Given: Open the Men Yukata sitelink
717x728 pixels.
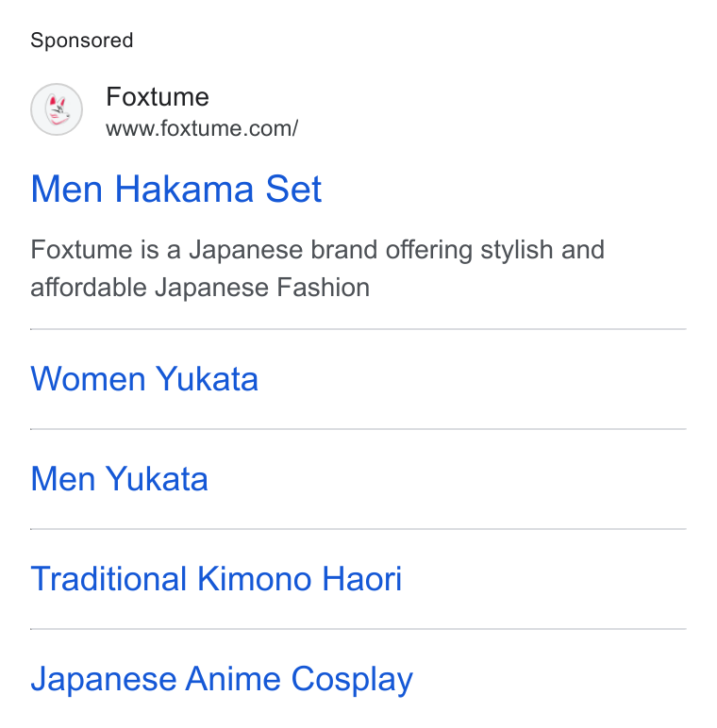Looking at the screenshot, I should [x=120, y=479].
